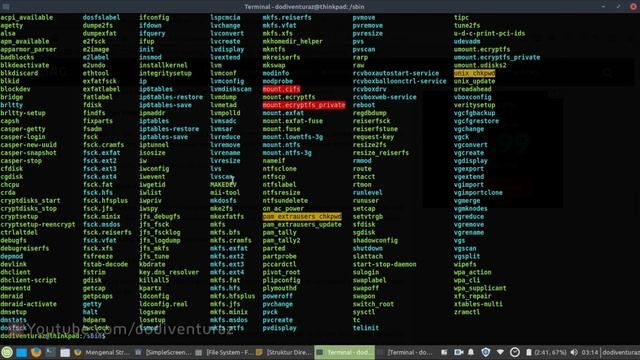Switch to the 'File System - F...' window
The image size is (640, 360).
pos(224,352)
